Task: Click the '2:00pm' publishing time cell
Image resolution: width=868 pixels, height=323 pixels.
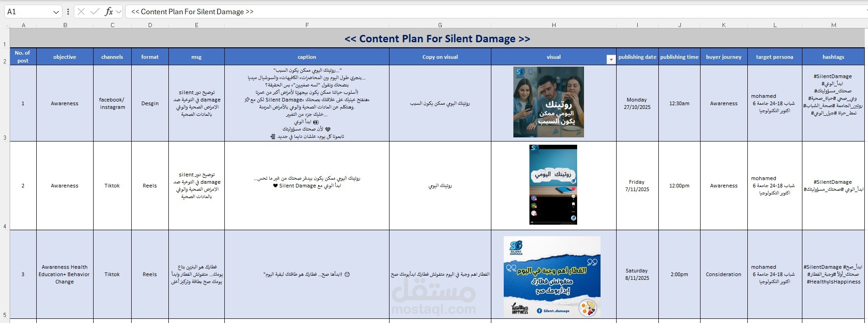Action: coord(679,274)
